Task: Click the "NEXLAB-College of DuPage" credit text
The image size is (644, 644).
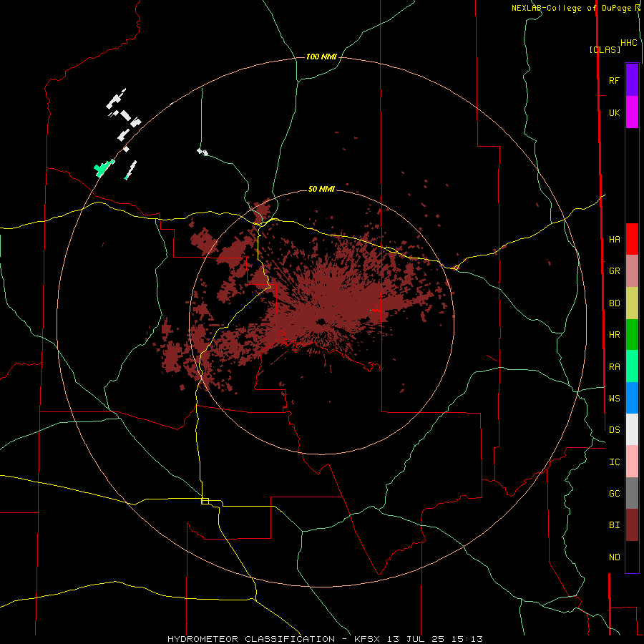Action: pos(571,8)
